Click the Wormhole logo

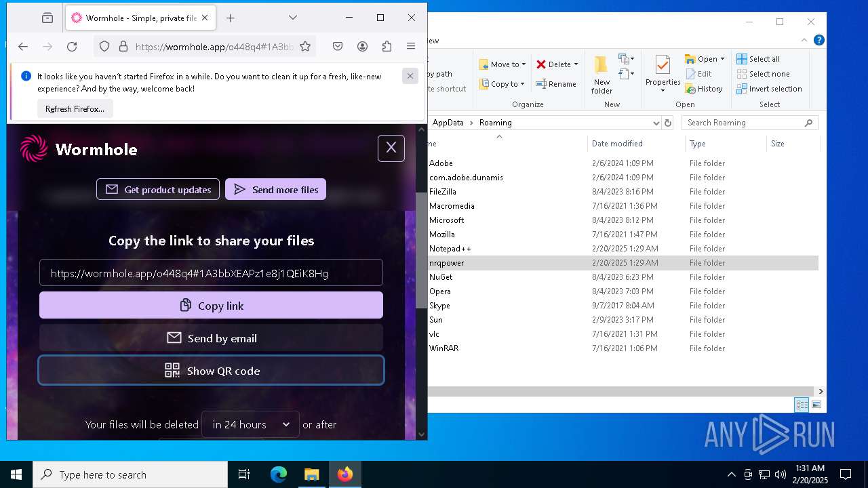click(x=79, y=149)
